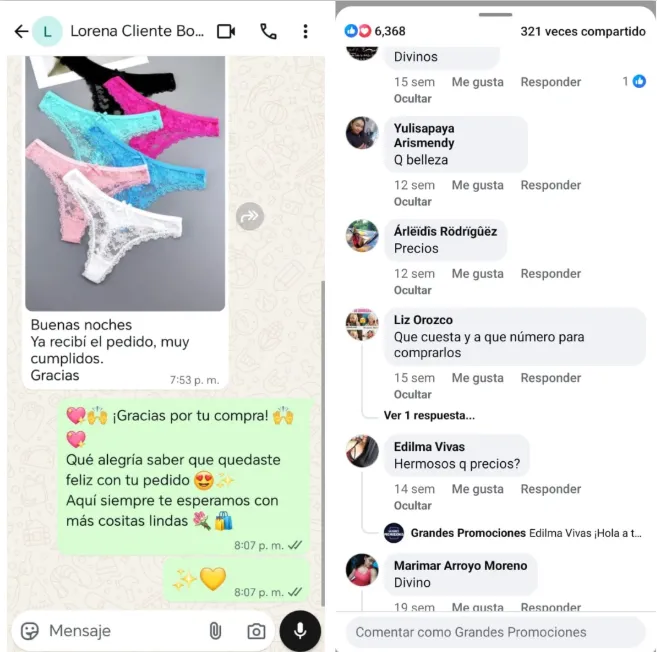Start a video call with Lorena
This screenshot has height=652, width=657.
pyautogui.click(x=226, y=31)
